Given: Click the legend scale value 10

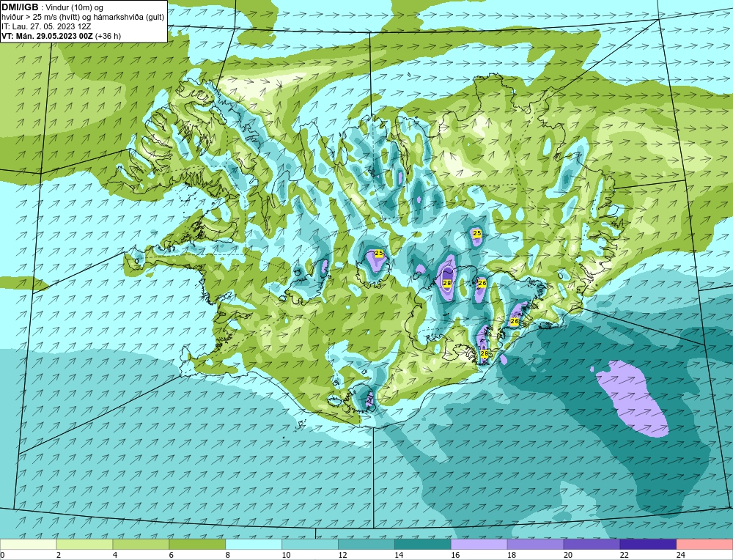Looking at the screenshot, I should (x=286, y=555).
